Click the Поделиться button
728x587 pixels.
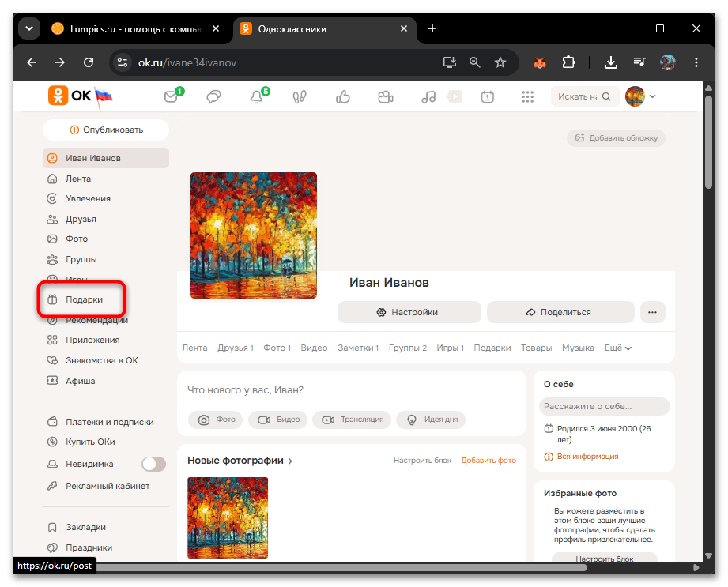point(560,312)
